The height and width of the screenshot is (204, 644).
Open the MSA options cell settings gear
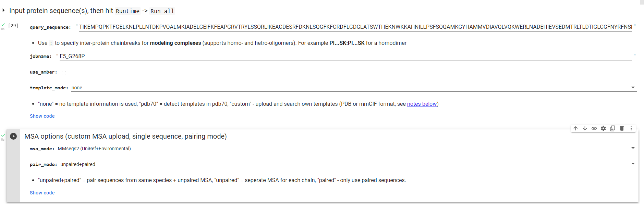[x=603, y=128]
